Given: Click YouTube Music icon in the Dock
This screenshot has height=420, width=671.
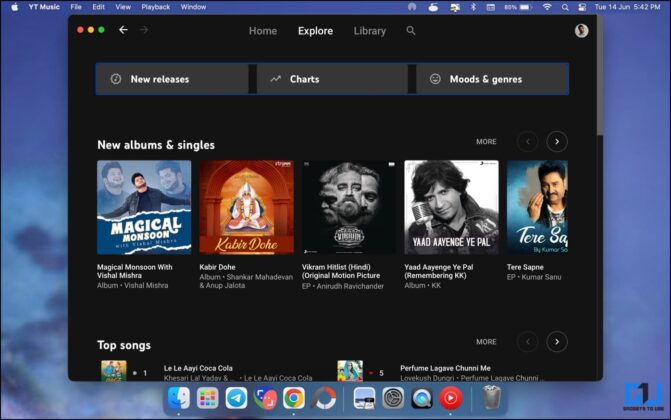Looking at the screenshot, I should point(450,398).
